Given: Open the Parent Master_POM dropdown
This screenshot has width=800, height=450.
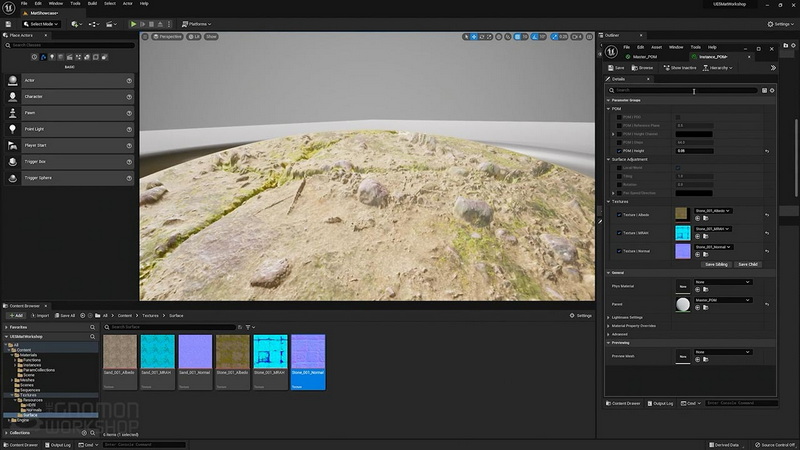Looking at the screenshot, I should 722,300.
